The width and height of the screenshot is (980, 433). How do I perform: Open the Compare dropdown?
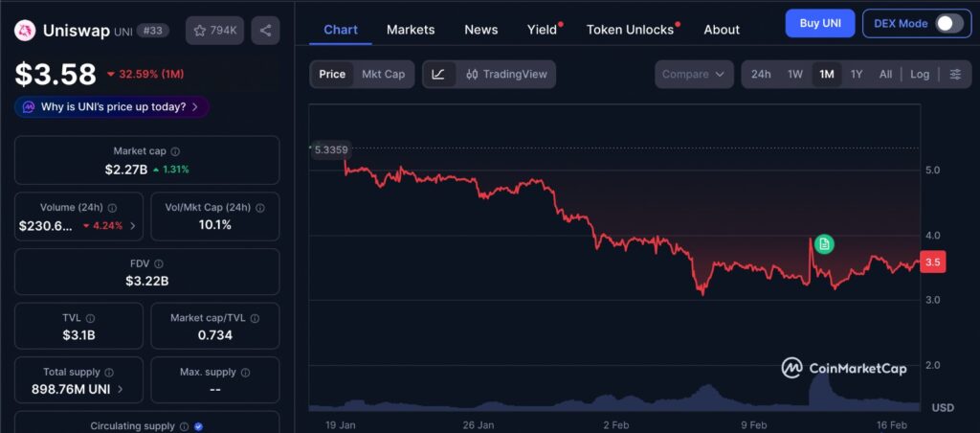[694, 74]
